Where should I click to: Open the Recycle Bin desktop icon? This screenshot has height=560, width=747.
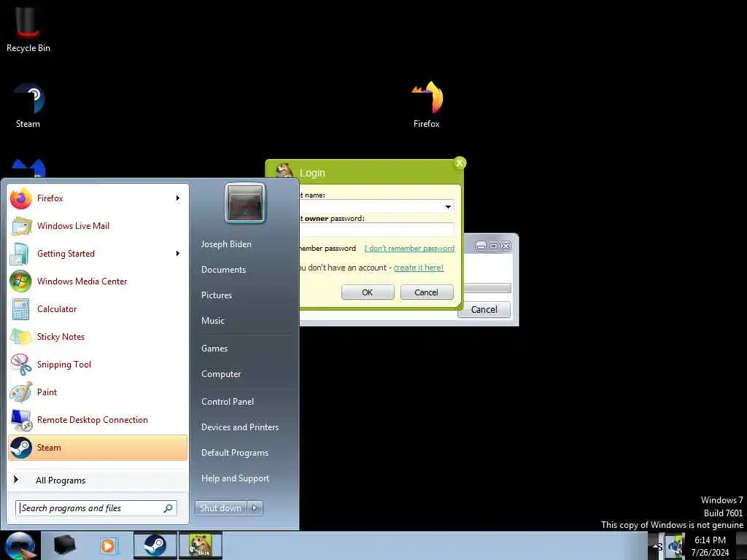[28, 29]
